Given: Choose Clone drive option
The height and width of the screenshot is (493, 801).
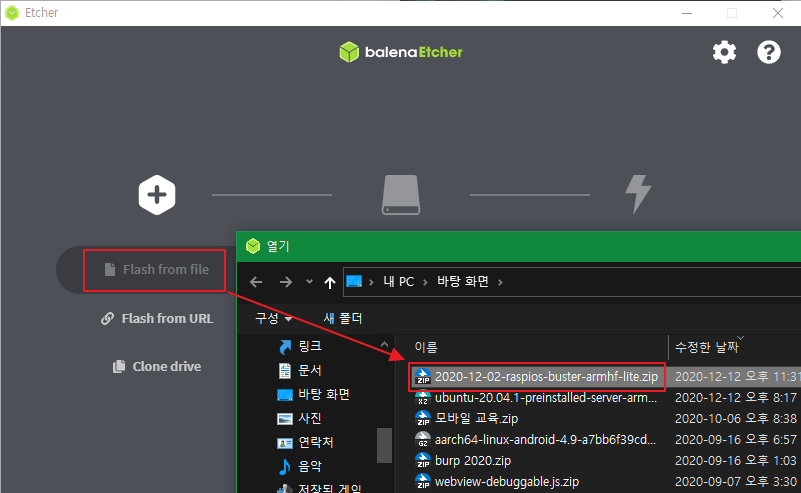Looking at the screenshot, I should (x=157, y=366).
